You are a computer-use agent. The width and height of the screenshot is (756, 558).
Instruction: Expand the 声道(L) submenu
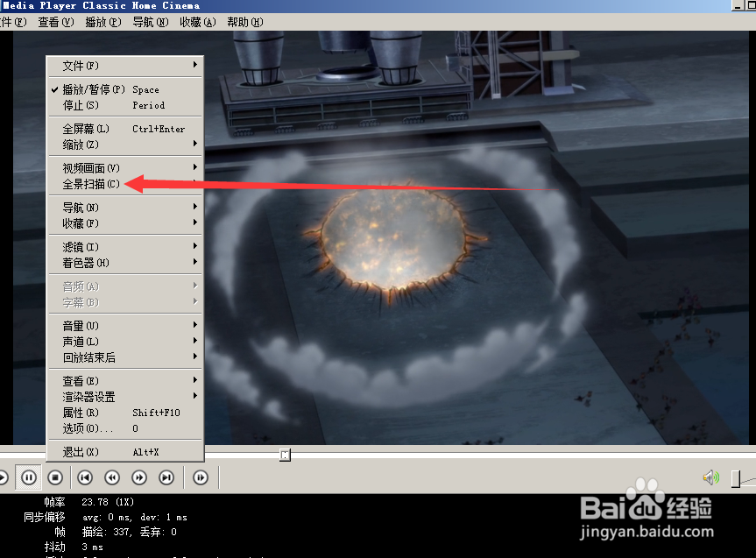[x=125, y=342]
